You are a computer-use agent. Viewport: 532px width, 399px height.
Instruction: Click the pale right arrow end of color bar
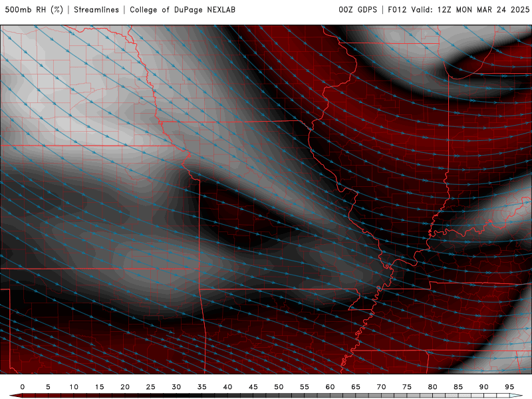pos(516,396)
